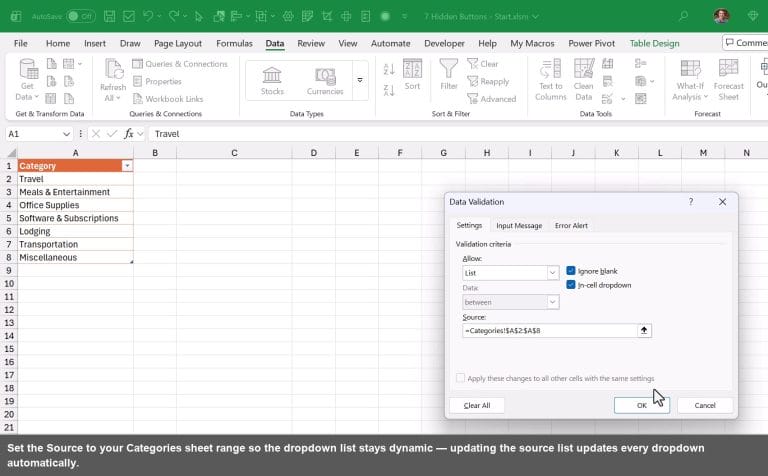Image resolution: width=768 pixels, height=476 pixels.
Task: Click the formula bar cancel X icon
Action: 96,134
